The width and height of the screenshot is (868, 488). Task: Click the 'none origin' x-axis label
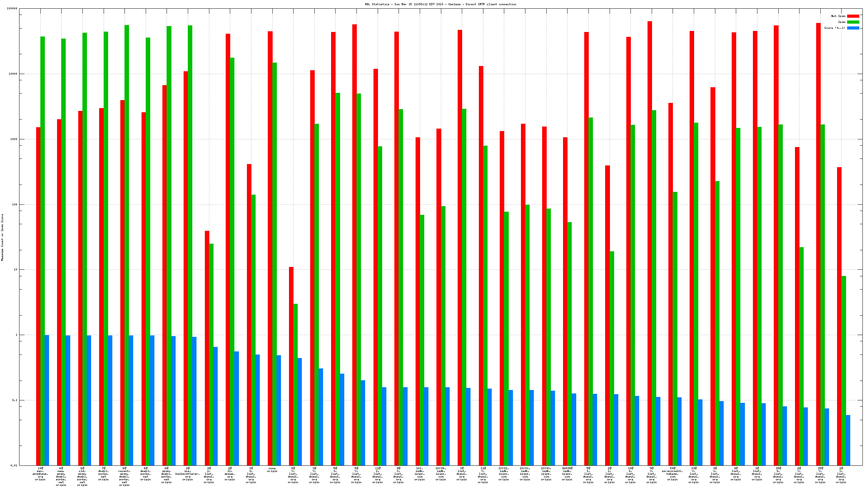click(272, 470)
